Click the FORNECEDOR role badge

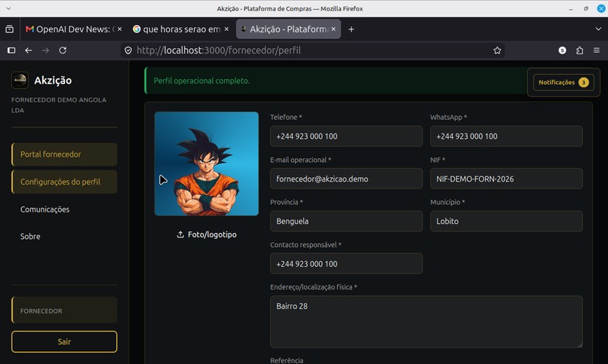(64, 310)
